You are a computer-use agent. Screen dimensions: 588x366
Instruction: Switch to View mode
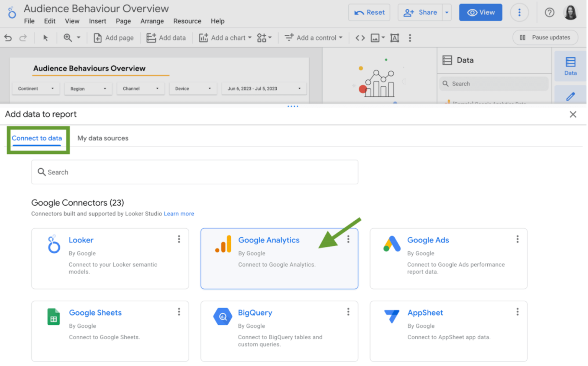click(480, 13)
